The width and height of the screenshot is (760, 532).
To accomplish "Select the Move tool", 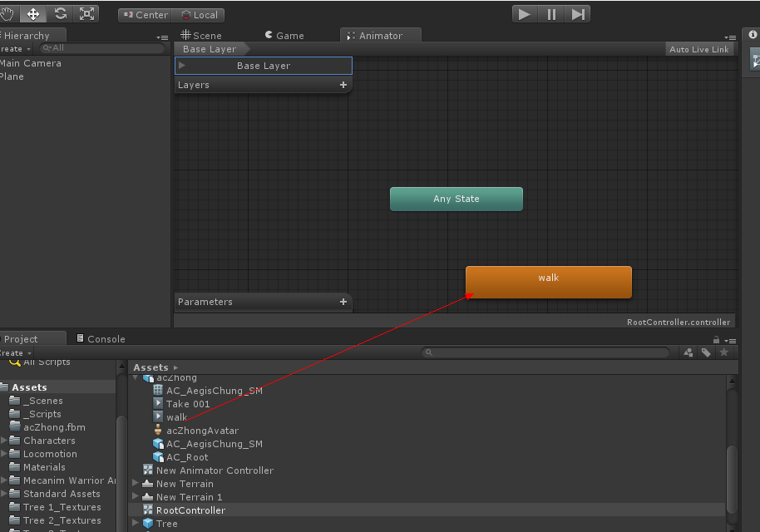I will coord(33,14).
